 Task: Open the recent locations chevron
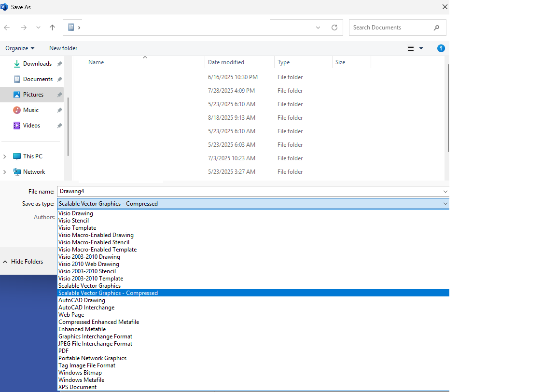coord(38,28)
